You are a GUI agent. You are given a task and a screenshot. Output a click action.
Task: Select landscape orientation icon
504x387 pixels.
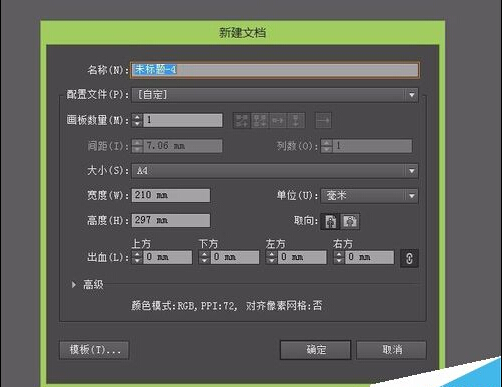tap(350, 221)
